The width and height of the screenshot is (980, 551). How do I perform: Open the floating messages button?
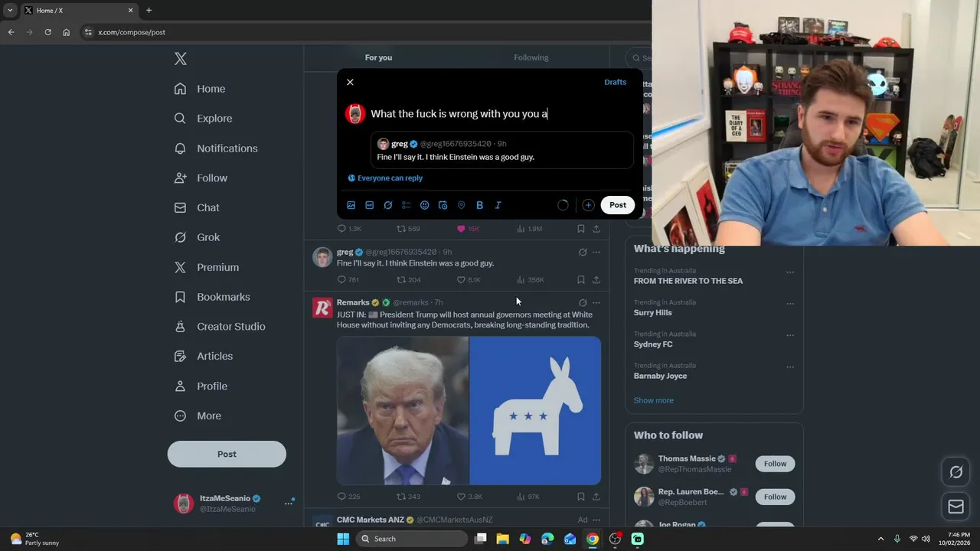click(956, 507)
